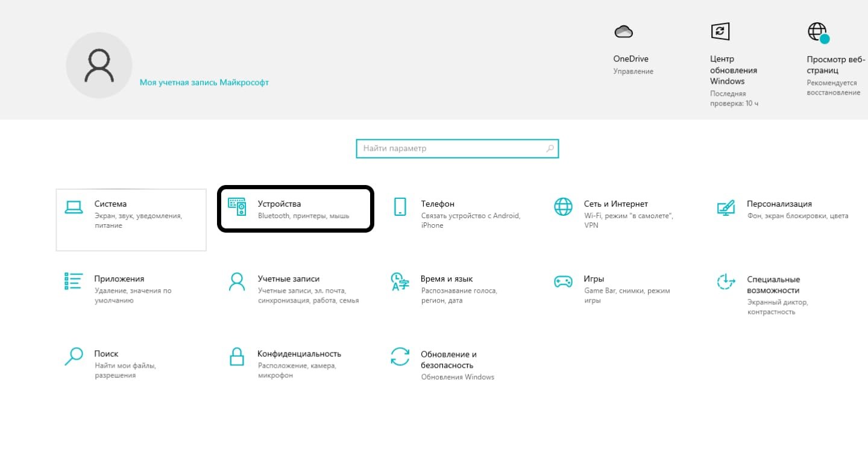Open the Специальные возможности title
868x452 pixels.
pyautogui.click(x=773, y=285)
